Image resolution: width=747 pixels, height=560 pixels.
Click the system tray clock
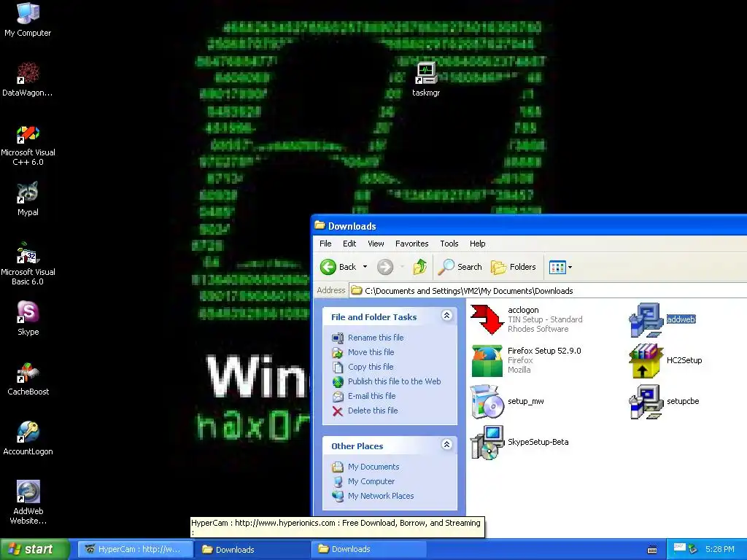tap(719, 550)
